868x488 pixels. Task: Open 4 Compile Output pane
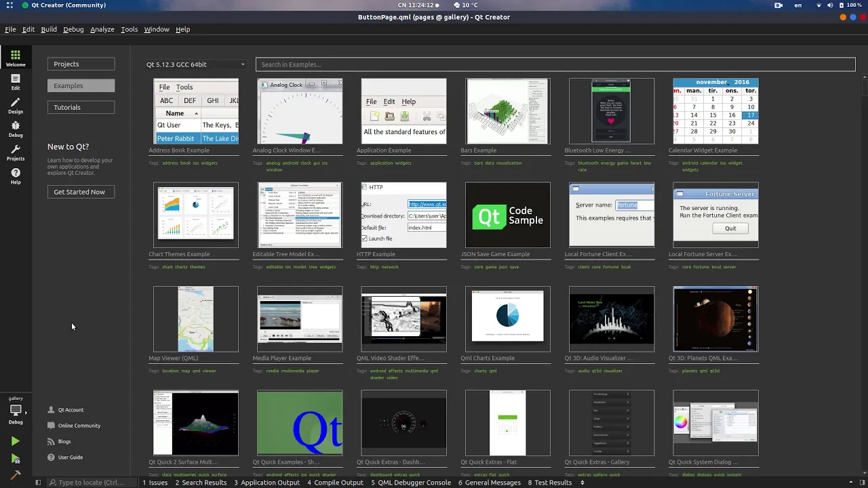tap(336, 483)
